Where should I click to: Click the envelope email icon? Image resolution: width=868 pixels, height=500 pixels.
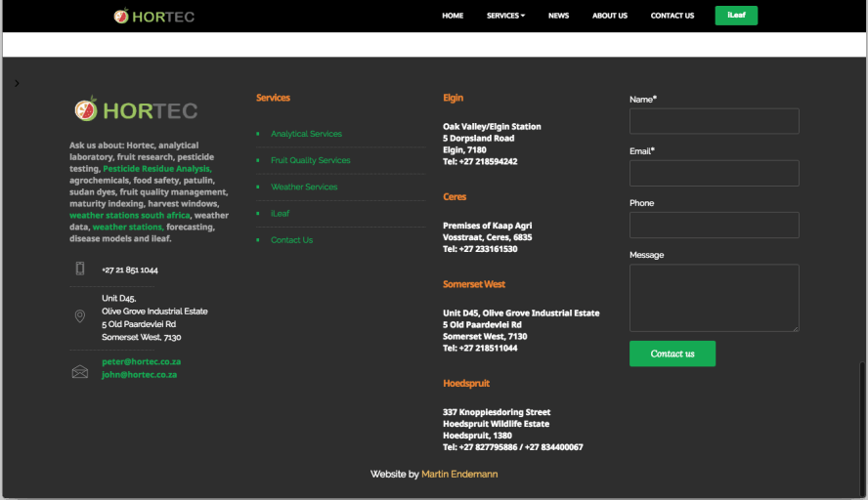[80, 372]
